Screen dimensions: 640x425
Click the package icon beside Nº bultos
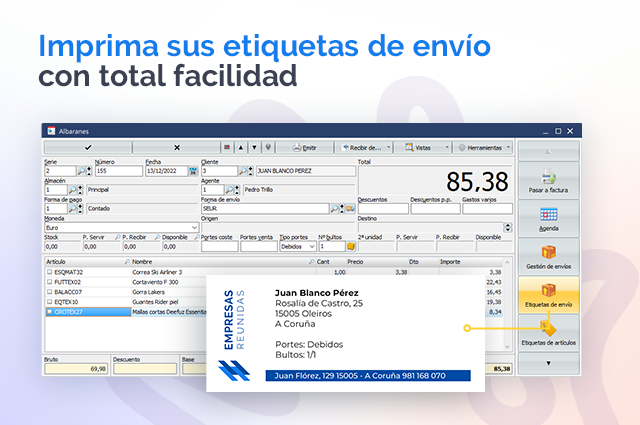click(x=351, y=246)
